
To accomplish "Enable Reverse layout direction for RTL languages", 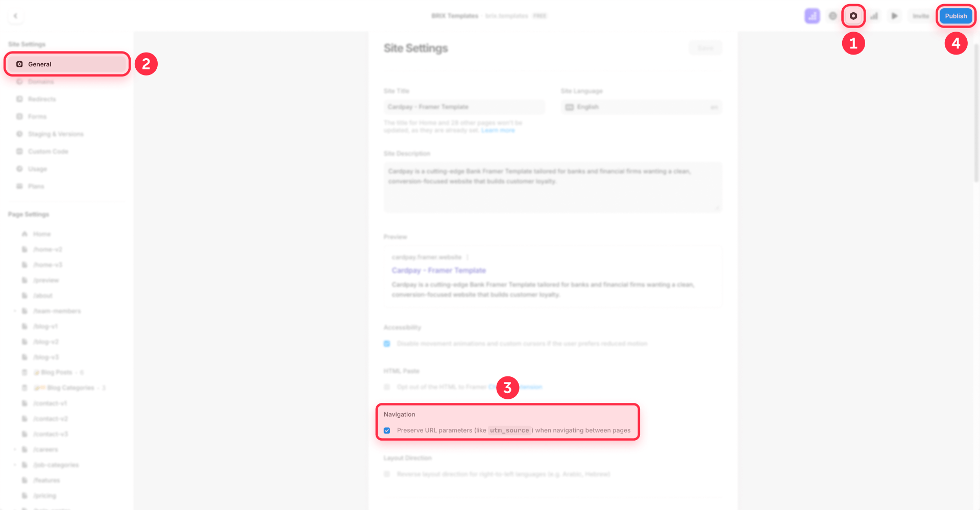I will point(387,474).
